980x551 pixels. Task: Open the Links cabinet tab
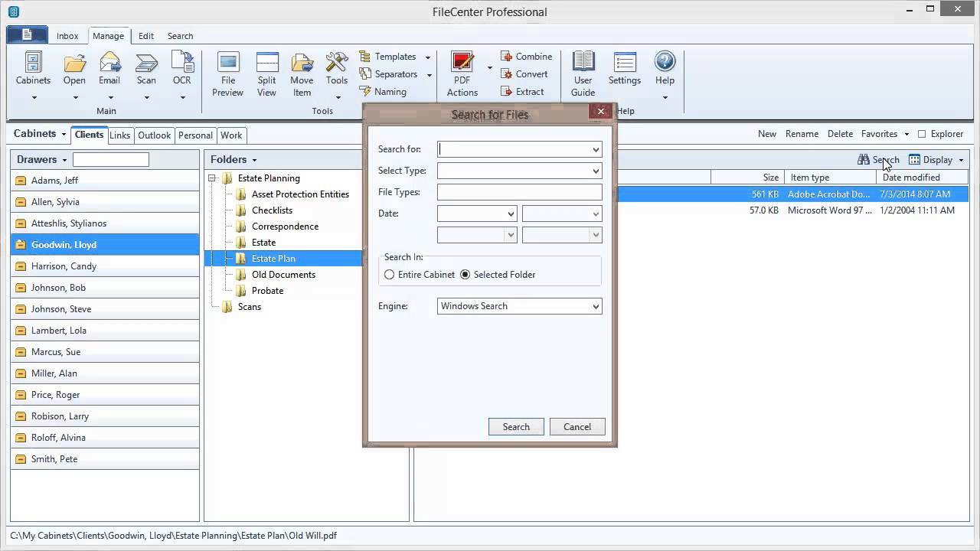[x=119, y=135]
